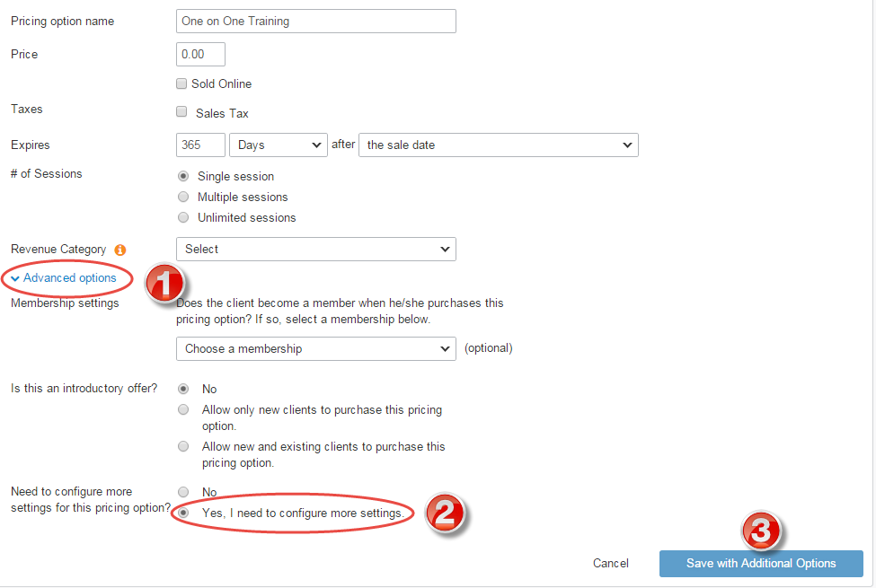876x588 pixels.
Task: Click the Pricing option name field
Action: [315, 21]
